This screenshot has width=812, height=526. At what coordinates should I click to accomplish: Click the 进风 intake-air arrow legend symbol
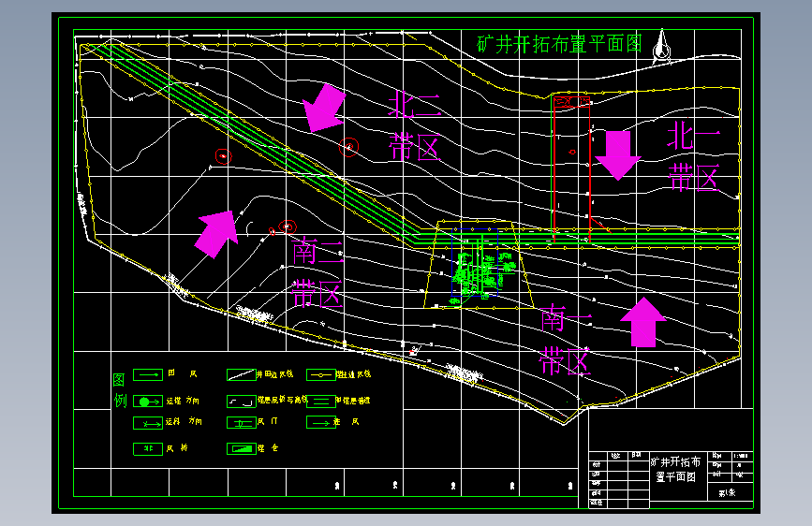[321, 422]
